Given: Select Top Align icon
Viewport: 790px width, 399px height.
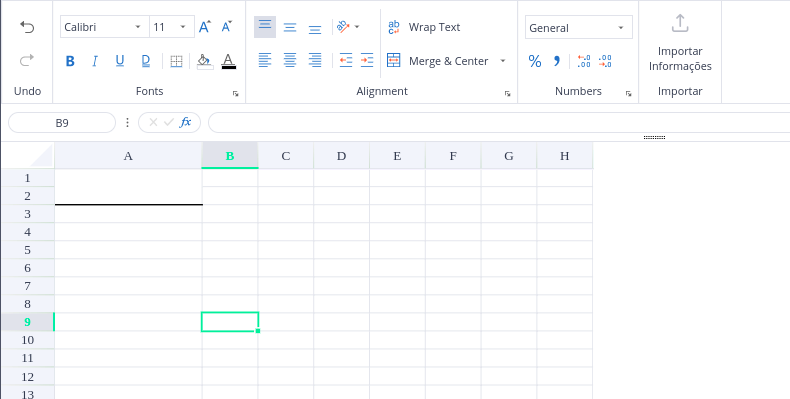Looking at the screenshot, I should pyautogui.click(x=265, y=27).
